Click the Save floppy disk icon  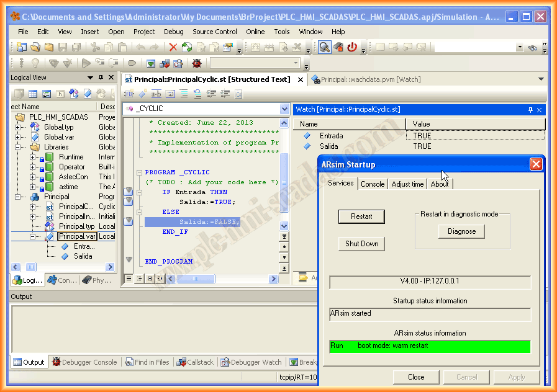(63, 47)
